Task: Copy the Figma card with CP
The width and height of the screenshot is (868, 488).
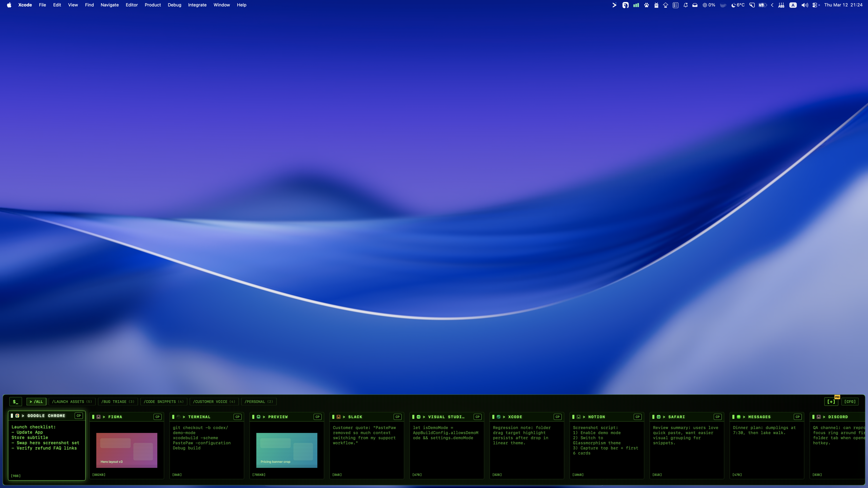Action: (x=157, y=417)
